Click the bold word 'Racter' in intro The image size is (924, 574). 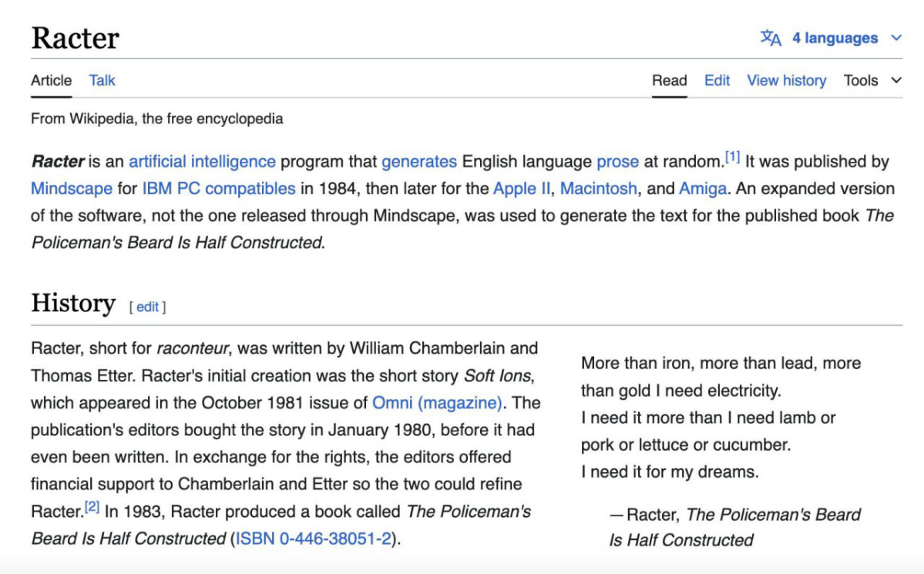(x=58, y=162)
